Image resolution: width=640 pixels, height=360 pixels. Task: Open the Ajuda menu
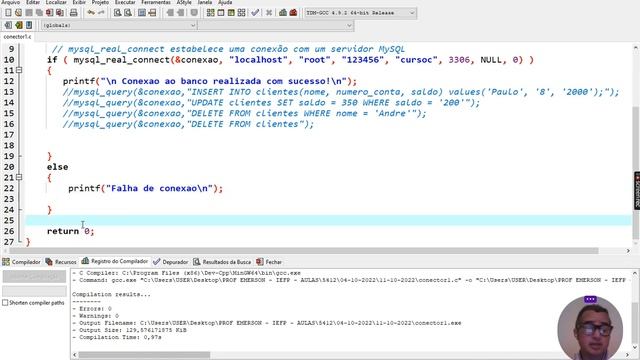tap(225, 2)
